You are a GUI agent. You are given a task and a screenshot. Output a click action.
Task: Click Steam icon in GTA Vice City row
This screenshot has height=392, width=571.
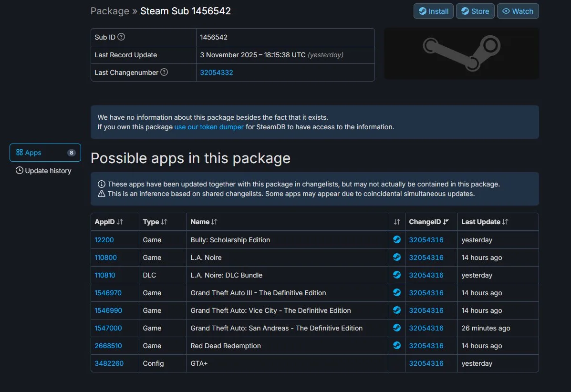(x=397, y=310)
